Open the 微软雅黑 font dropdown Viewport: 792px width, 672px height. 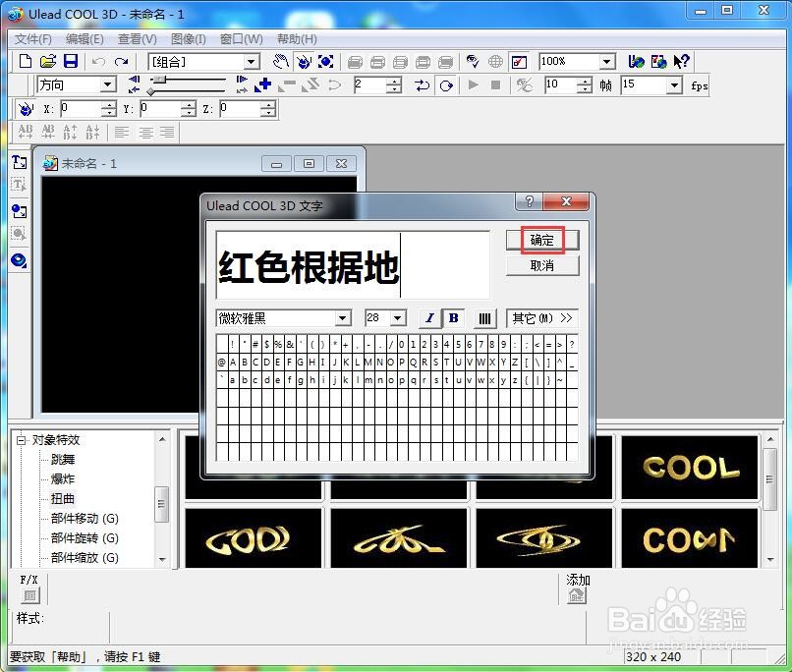point(343,318)
